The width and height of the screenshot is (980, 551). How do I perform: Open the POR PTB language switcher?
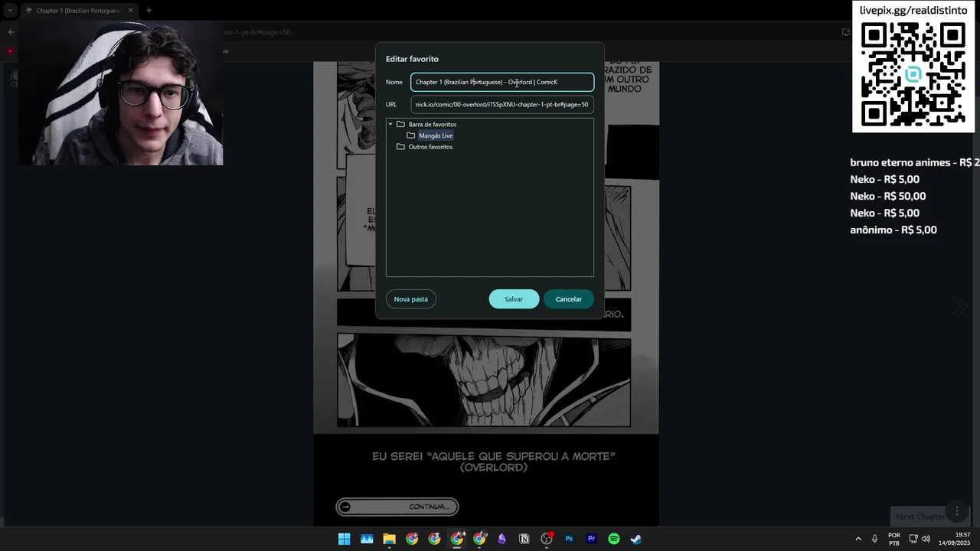(x=894, y=539)
